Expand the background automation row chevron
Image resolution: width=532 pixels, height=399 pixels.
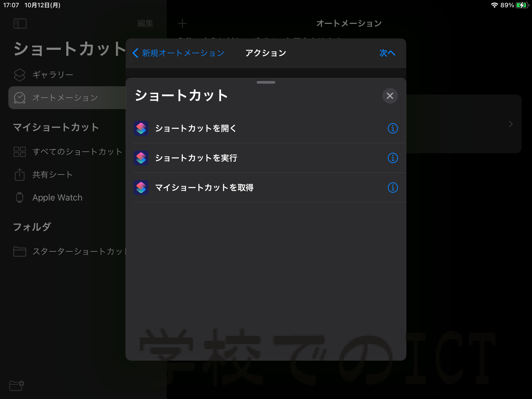pyautogui.click(x=511, y=124)
